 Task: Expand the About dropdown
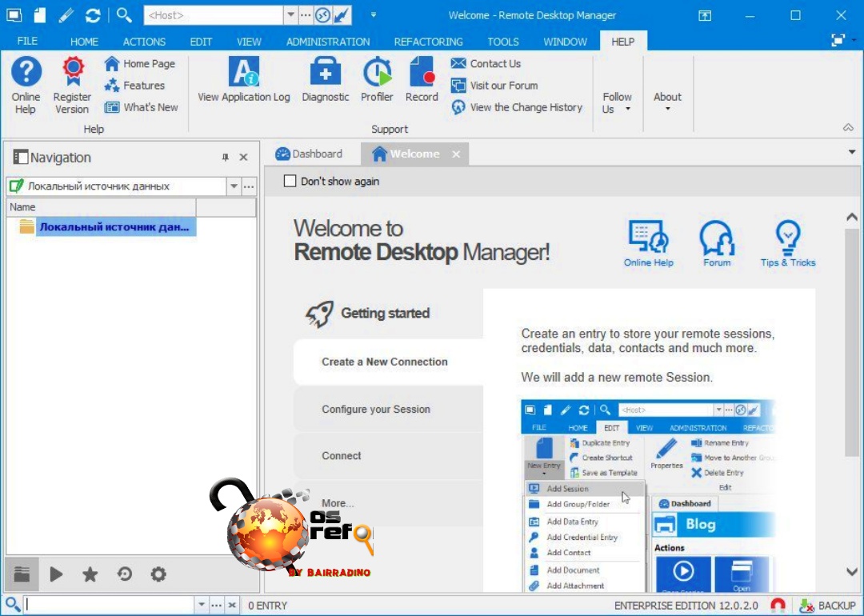coord(667,102)
